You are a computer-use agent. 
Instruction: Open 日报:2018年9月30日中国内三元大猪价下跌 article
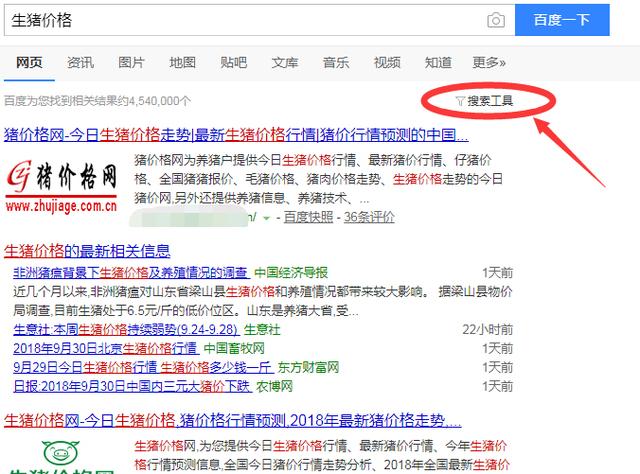coord(132,386)
